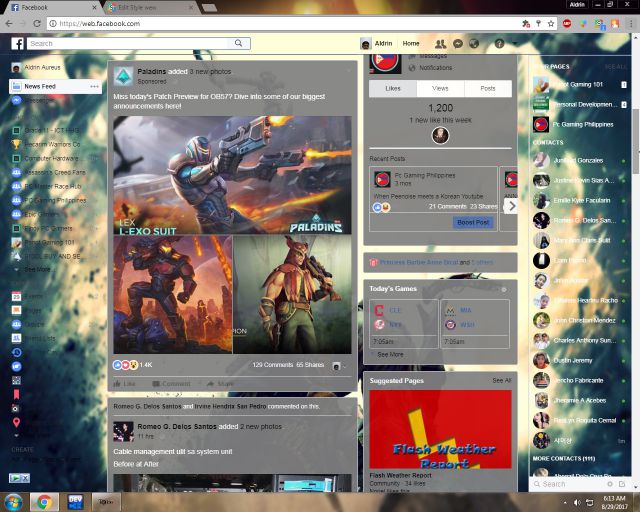Show next recent post with the arrow

pos(511,206)
